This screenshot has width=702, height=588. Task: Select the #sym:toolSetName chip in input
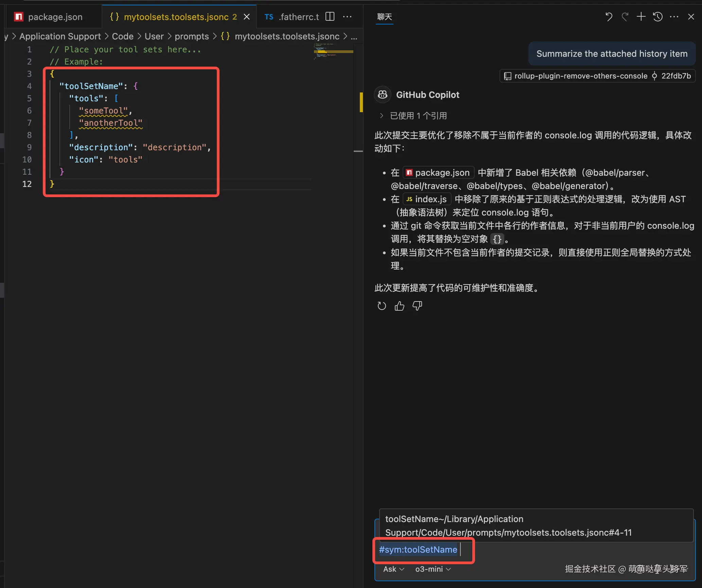[x=418, y=549]
